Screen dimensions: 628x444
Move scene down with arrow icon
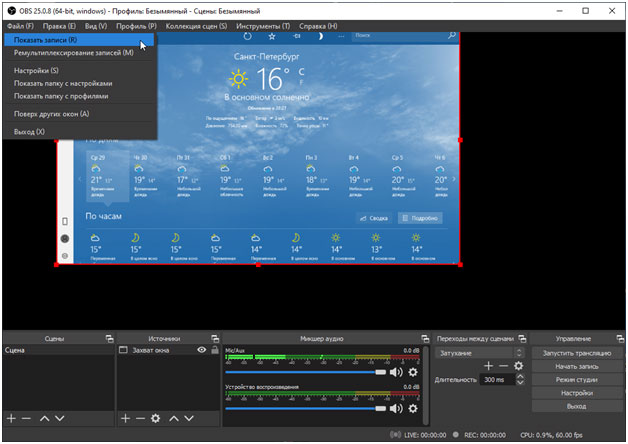tap(60, 418)
